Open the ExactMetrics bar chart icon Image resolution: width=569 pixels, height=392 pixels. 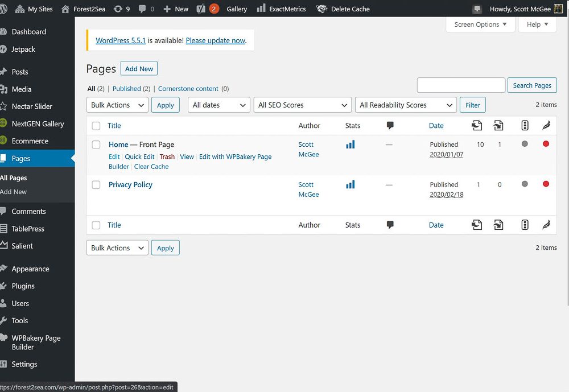(261, 9)
